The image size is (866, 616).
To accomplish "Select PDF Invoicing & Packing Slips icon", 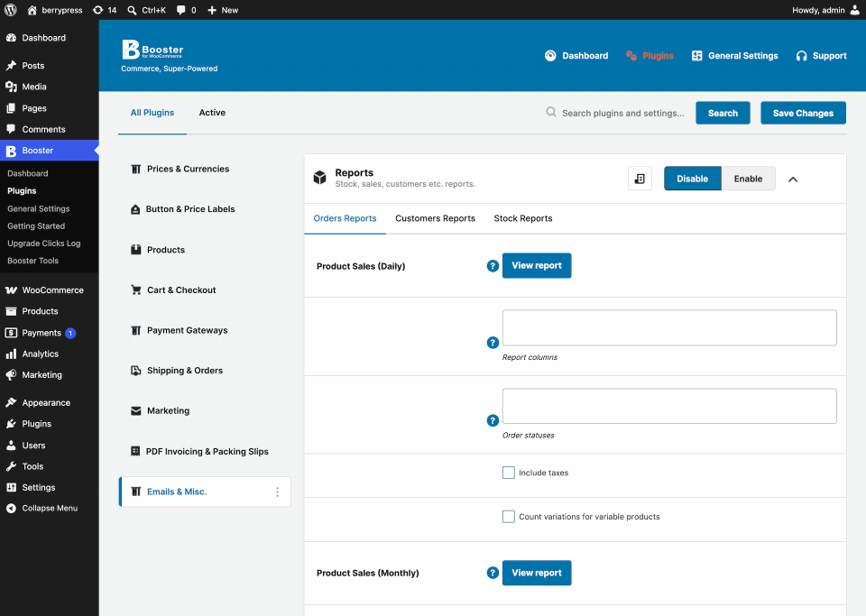I will [135, 451].
